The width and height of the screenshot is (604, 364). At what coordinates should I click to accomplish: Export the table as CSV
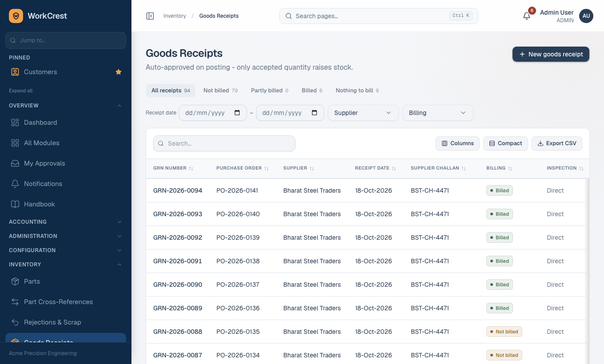pyautogui.click(x=557, y=143)
